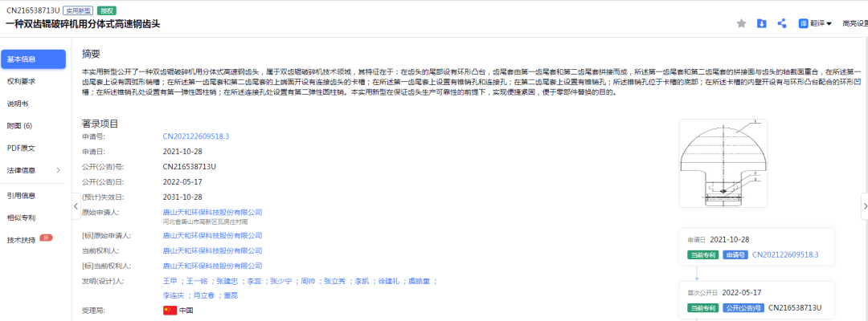Collapse the left sidebar with the arrow handle

pyautogui.click(x=76, y=206)
